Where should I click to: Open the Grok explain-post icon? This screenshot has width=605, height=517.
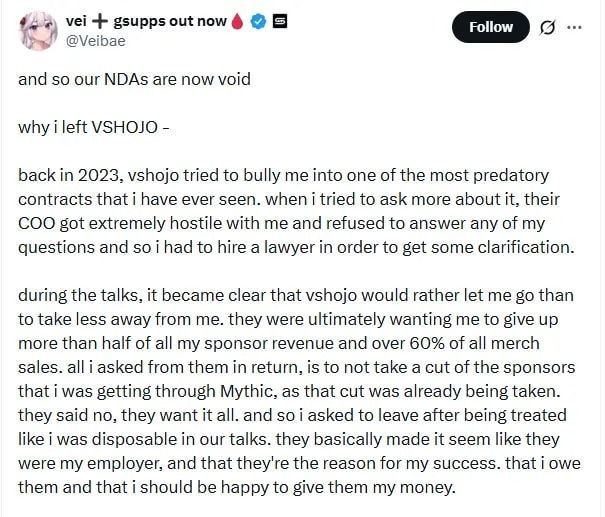click(x=548, y=27)
